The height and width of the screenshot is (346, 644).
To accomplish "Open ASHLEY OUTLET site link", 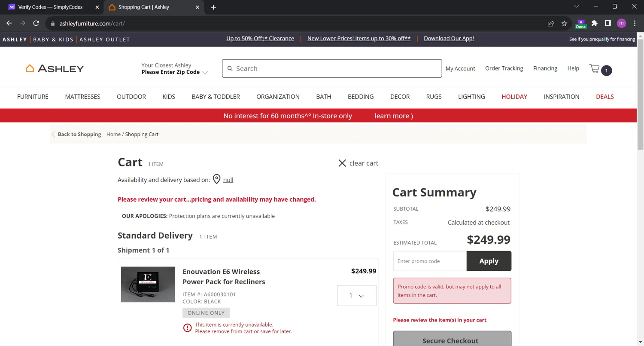I will (x=104, y=40).
